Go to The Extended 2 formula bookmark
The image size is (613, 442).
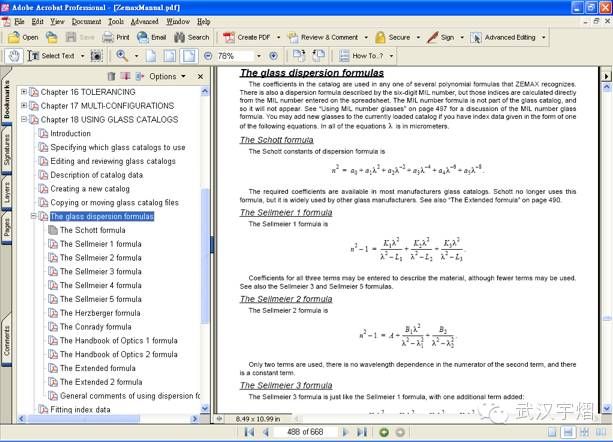coord(101,382)
